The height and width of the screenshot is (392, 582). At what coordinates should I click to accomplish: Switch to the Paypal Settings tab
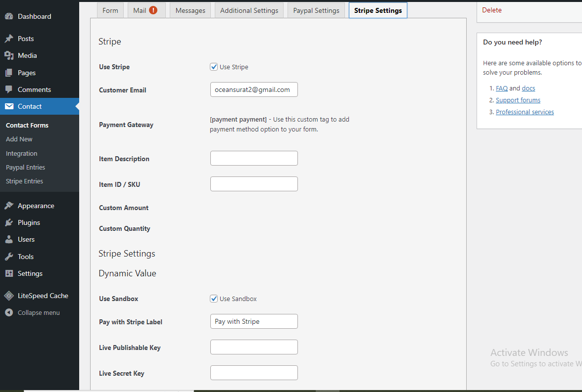click(x=316, y=10)
